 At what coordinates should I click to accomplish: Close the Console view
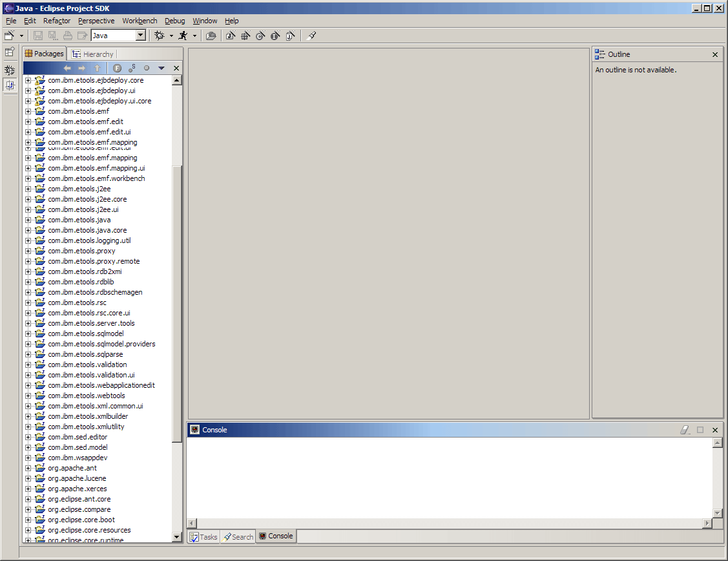coord(715,430)
